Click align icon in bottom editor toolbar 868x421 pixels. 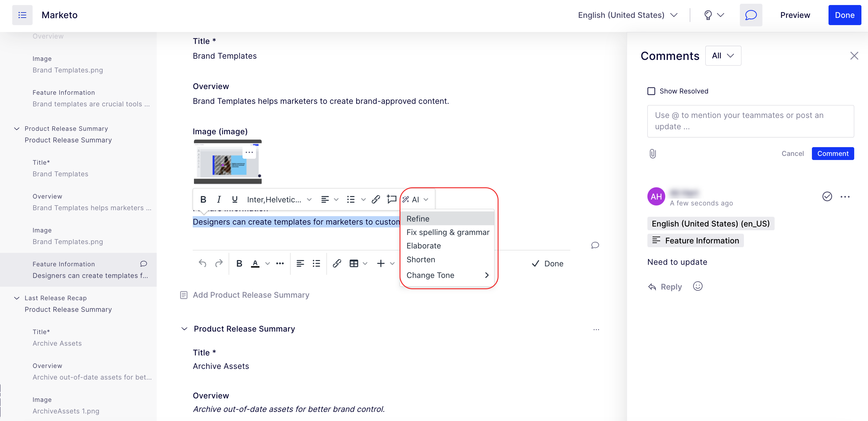[300, 264]
